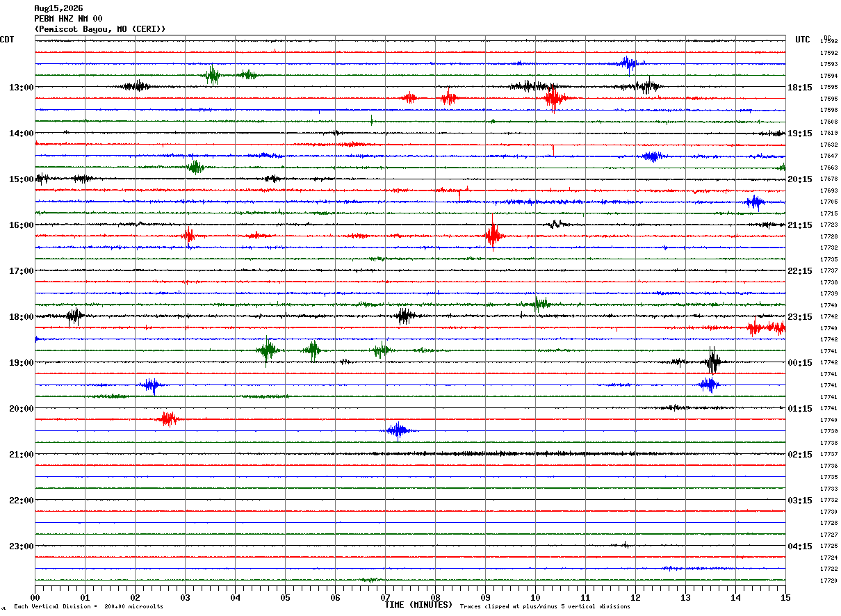Select the 18:15 UTC time label
The width and height of the screenshot is (841, 616).
(800, 88)
